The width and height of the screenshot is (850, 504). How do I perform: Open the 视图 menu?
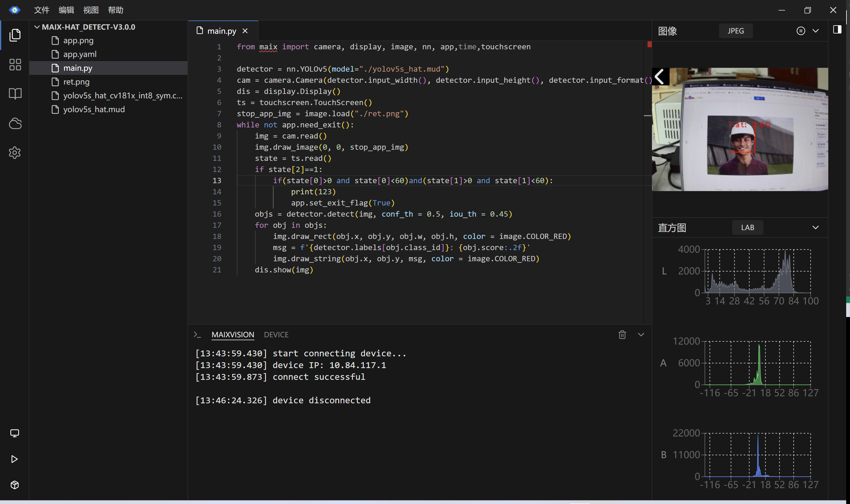(x=91, y=10)
